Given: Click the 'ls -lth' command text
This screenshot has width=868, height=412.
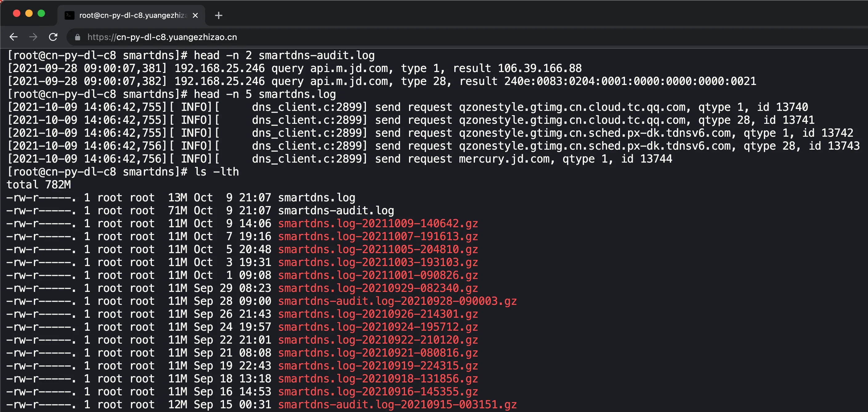Looking at the screenshot, I should click(216, 172).
